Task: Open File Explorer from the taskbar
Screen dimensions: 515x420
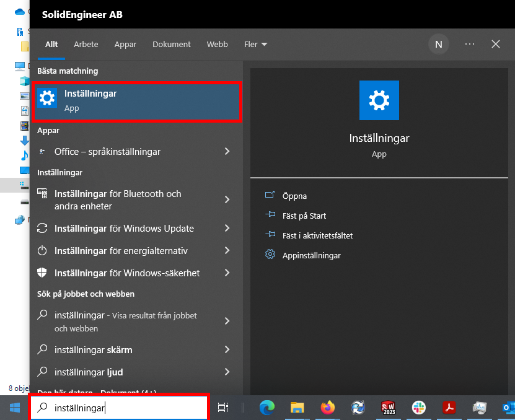Action: pos(297,407)
